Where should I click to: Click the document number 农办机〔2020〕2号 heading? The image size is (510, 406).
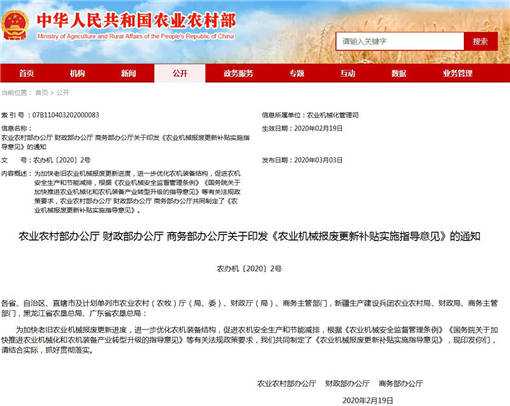tap(249, 268)
